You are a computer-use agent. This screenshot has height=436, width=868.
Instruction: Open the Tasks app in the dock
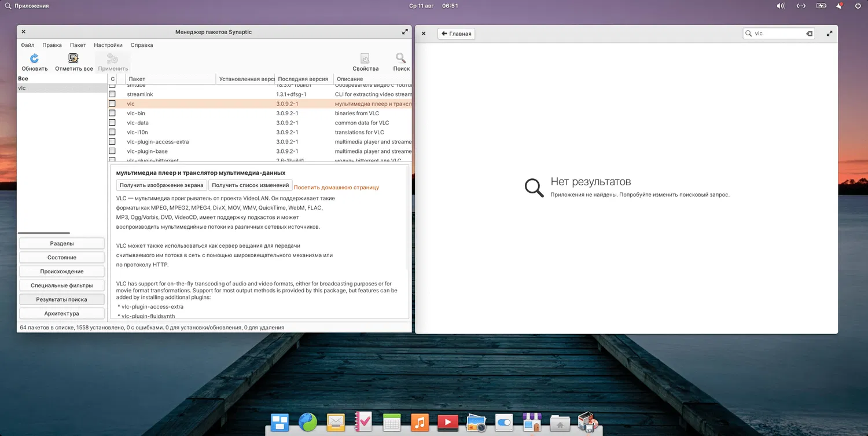tap(364, 423)
